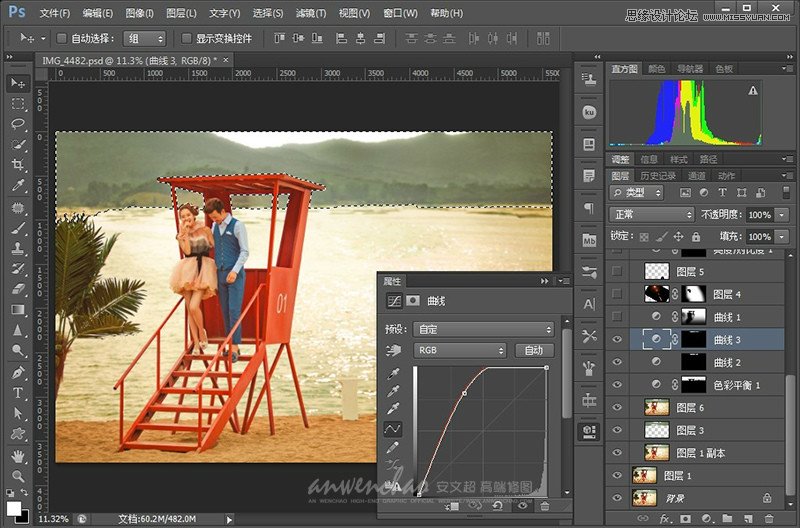Click the 自动 button in the curves panel

click(533, 350)
